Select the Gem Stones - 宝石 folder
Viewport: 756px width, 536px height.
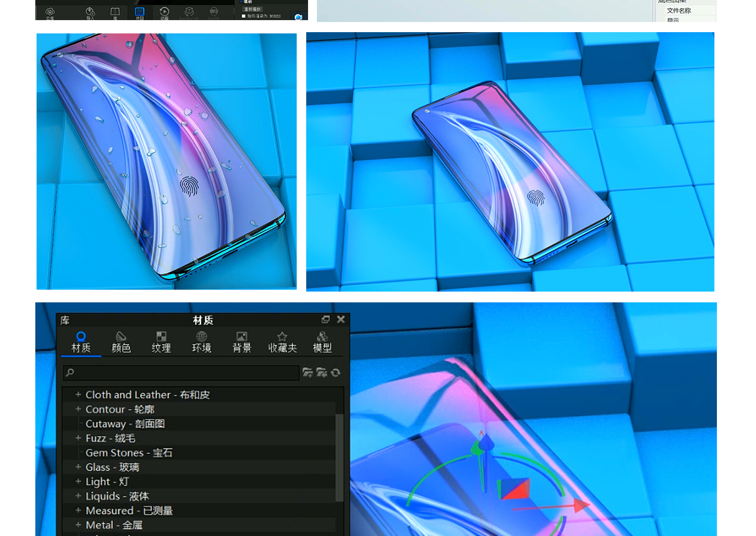point(129,453)
